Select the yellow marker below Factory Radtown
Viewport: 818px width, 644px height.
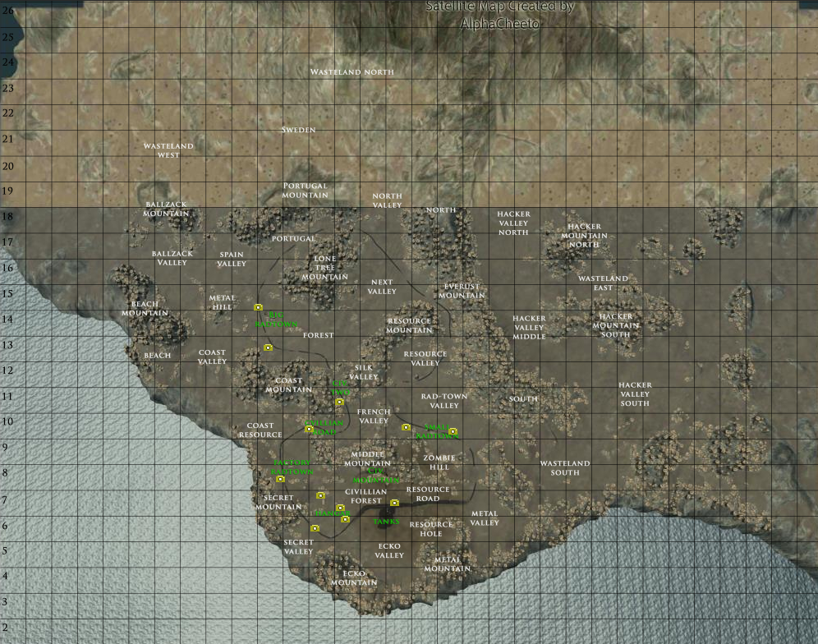point(280,479)
